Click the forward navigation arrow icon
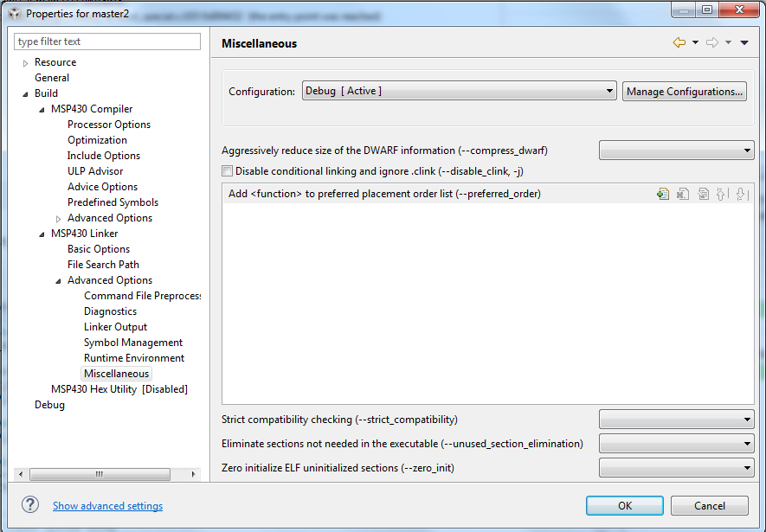 [x=712, y=42]
